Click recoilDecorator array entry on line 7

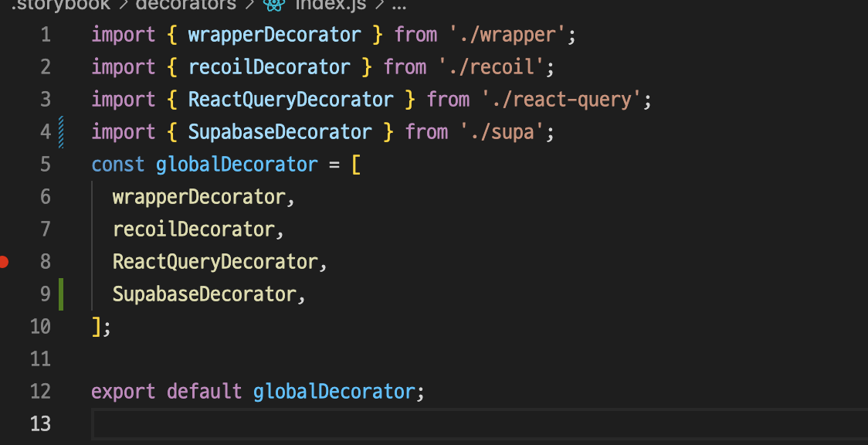click(x=194, y=229)
